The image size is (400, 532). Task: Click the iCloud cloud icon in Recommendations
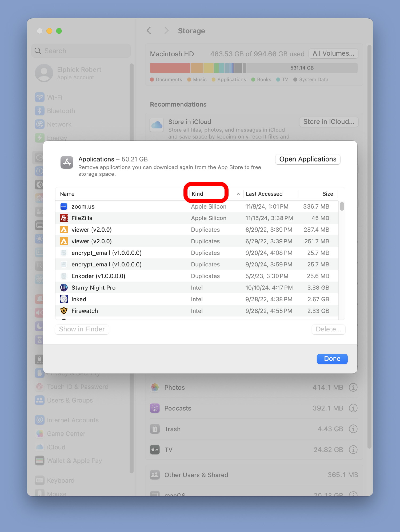click(x=157, y=125)
